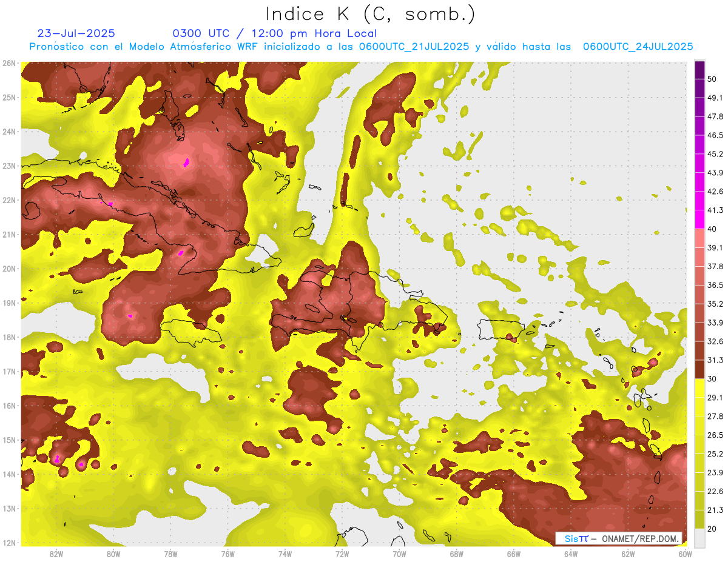The width and height of the screenshot is (728, 562).
Task: Click the '20' colorbar label
Action: [713, 529]
